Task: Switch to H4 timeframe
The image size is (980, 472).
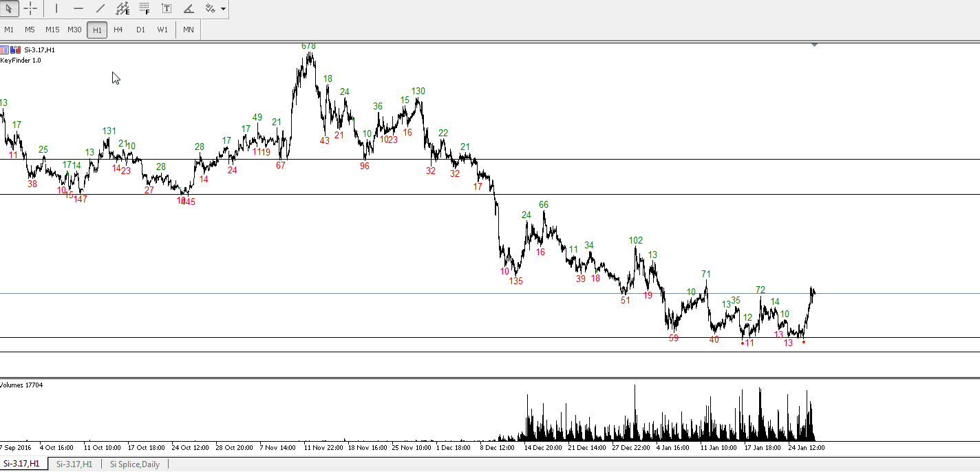Action: tap(118, 30)
